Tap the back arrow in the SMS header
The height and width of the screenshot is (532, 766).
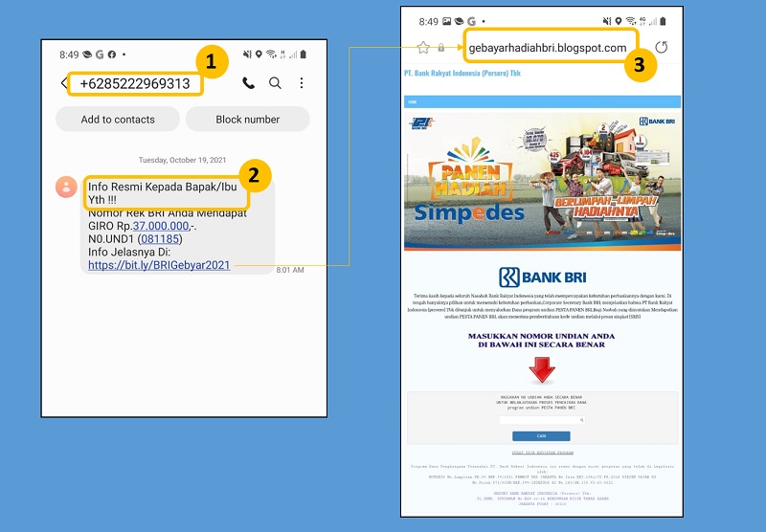pyautogui.click(x=63, y=83)
